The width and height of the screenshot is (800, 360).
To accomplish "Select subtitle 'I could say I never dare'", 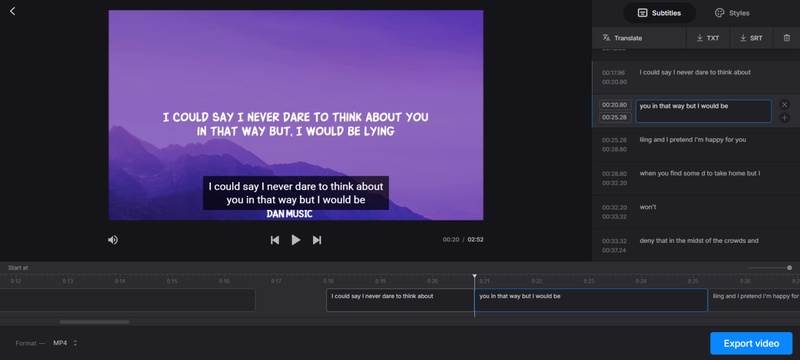I will (696, 78).
